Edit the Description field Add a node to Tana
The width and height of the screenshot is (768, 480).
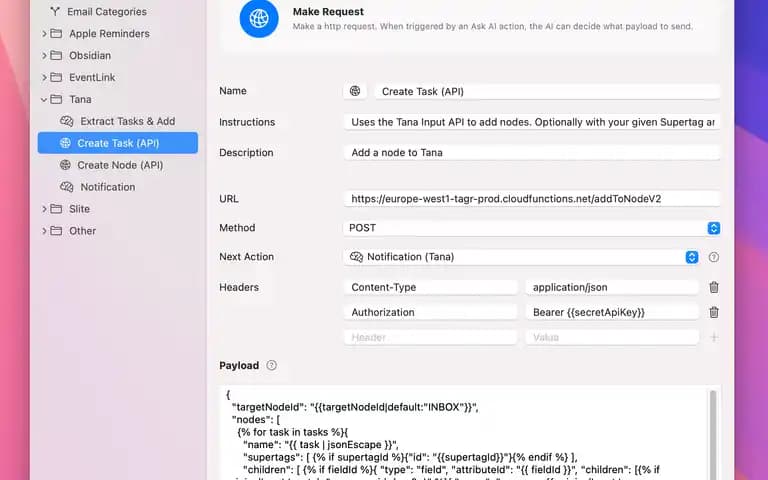point(531,152)
